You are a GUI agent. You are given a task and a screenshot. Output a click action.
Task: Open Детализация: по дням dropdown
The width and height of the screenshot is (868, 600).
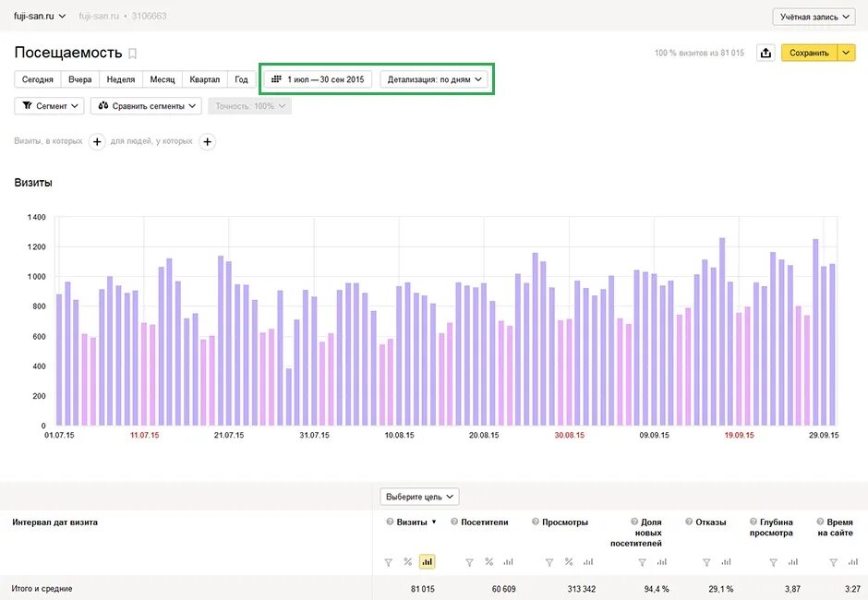pyautogui.click(x=434, y=79)
